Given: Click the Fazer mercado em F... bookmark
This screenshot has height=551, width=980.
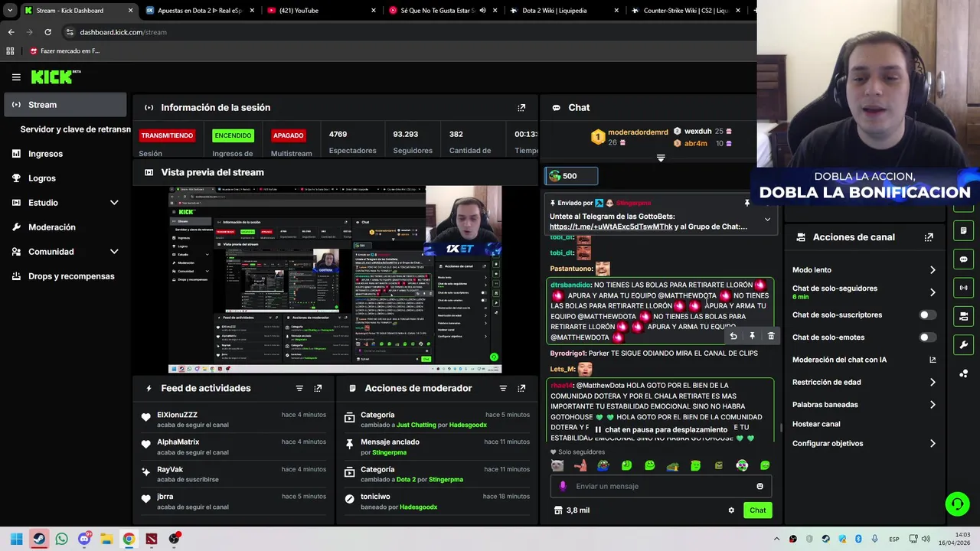Looking at the screenshot, I should click(x=64, y=51).
